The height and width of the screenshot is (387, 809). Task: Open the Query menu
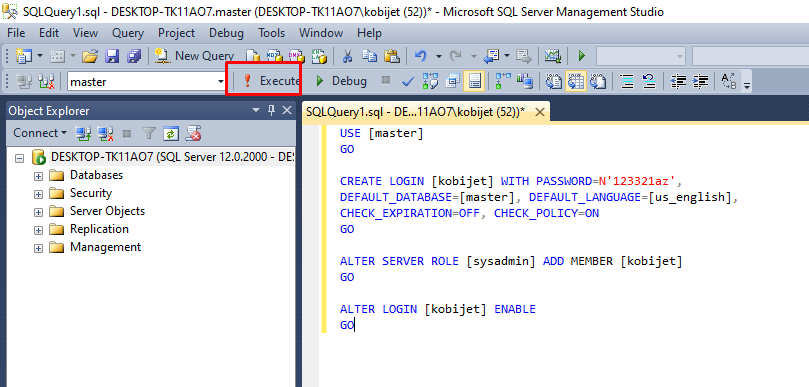tap(128, 33)
